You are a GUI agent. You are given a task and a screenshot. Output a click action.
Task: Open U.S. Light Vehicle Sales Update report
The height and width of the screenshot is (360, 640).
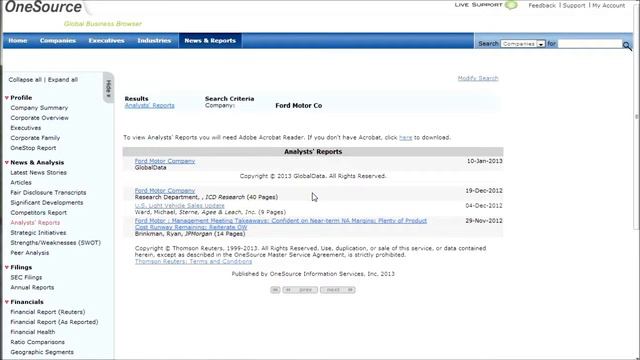coord(180,206)
